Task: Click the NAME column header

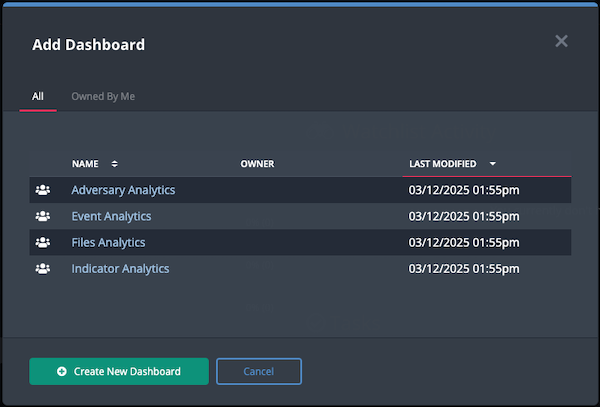Action: click(x=85, y=164)
